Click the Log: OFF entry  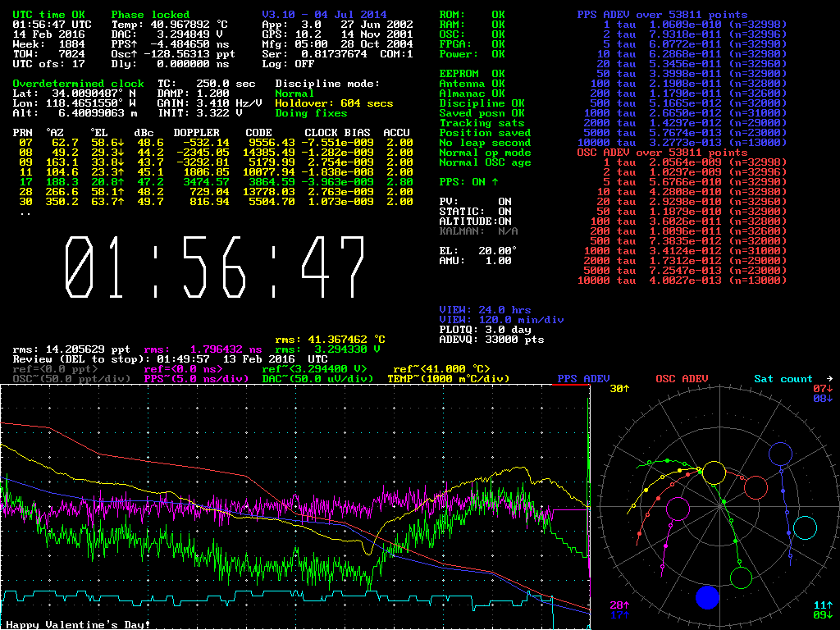pos(288,64)
